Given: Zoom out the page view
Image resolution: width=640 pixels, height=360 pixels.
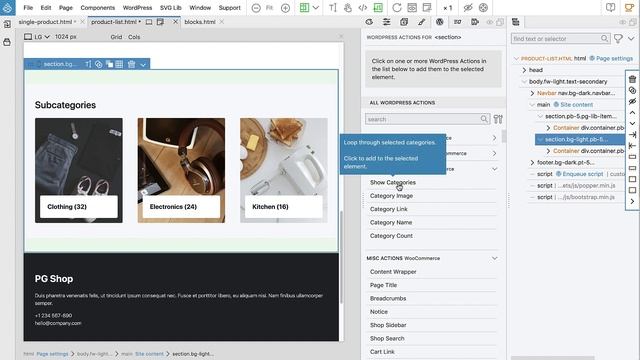Looking at the screenshot, I should [256, 8].
